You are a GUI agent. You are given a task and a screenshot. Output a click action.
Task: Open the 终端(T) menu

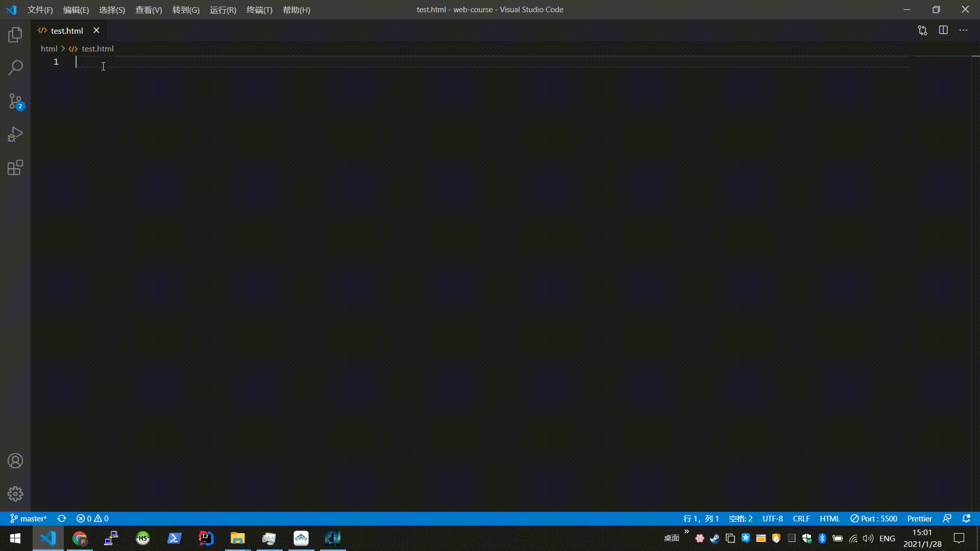(x=259, y=10)
